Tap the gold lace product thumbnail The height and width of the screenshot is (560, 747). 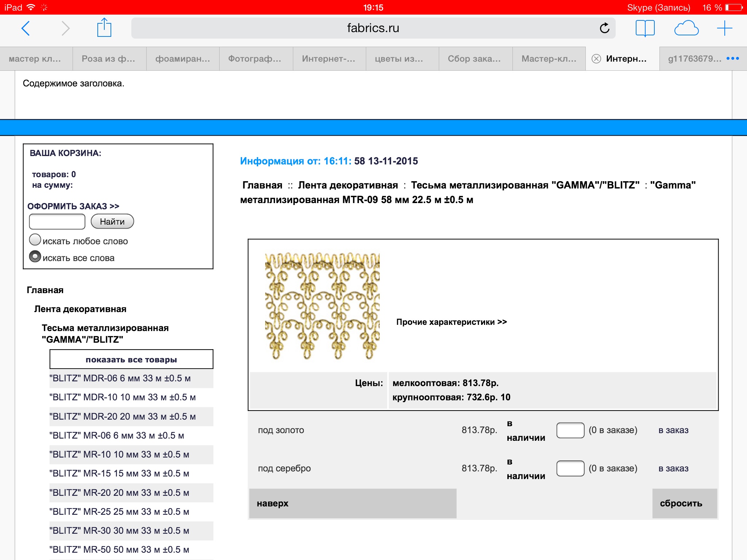coord(322,306)
